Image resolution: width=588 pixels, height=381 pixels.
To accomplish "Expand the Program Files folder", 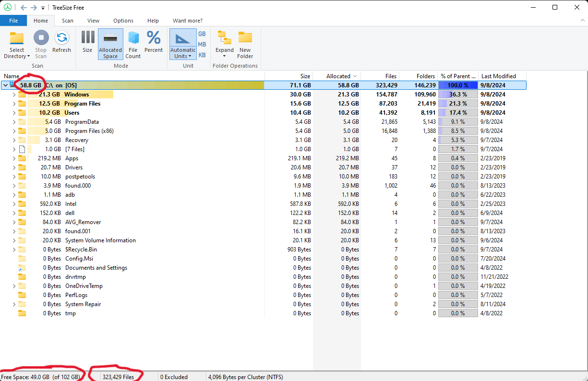I will pos(14,104).
